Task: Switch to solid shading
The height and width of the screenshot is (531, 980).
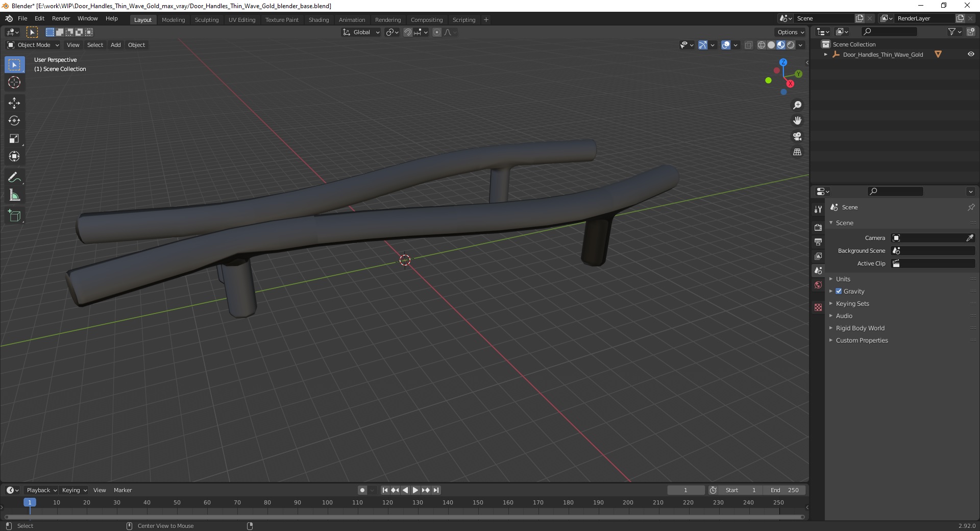Action: [x=771, y=45]
